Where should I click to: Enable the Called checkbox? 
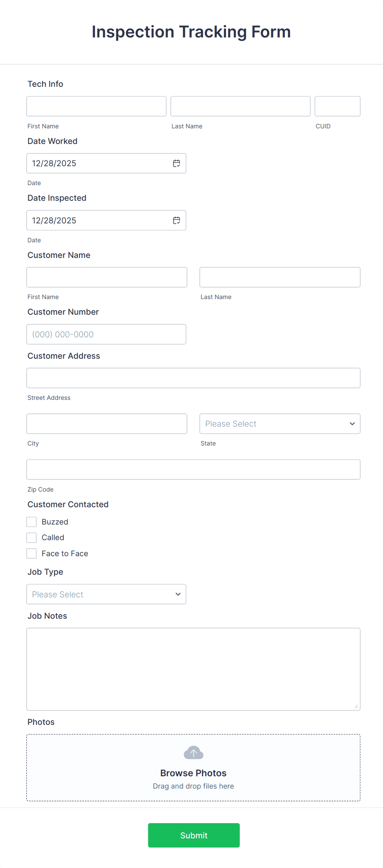[31, 537]
